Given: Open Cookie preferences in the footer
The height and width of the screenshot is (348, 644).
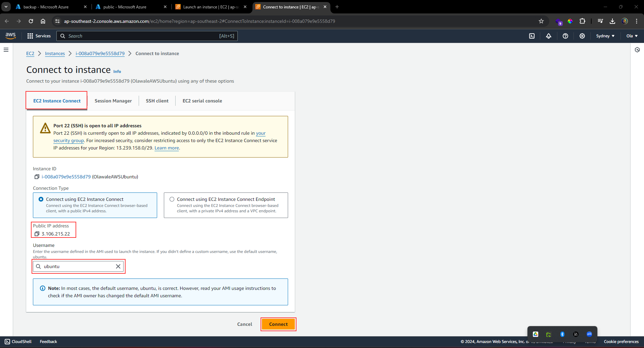Looking at the screenshot, I should tap(621, 342).
